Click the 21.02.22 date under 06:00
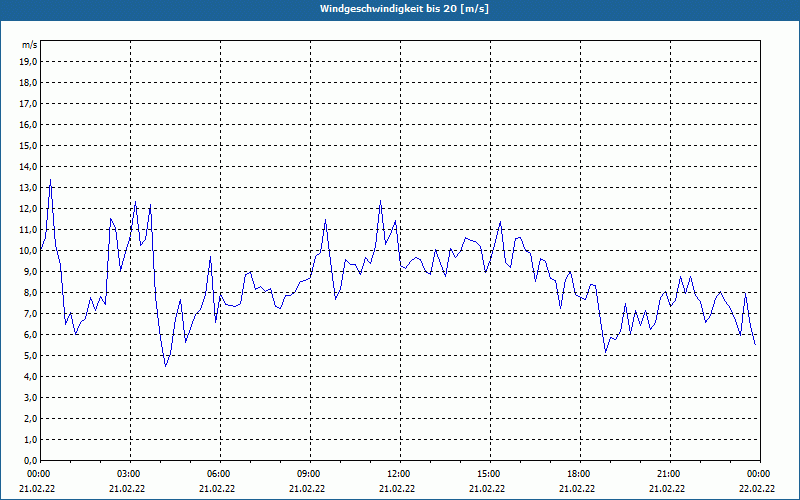 coord(217,489)
